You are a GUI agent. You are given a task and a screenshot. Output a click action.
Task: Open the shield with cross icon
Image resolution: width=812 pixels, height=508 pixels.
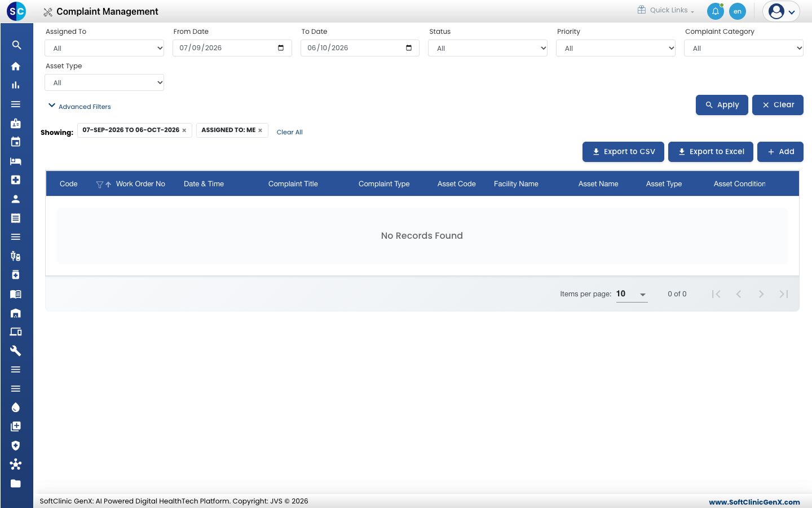pyautogui.click(x=16, y=445)
